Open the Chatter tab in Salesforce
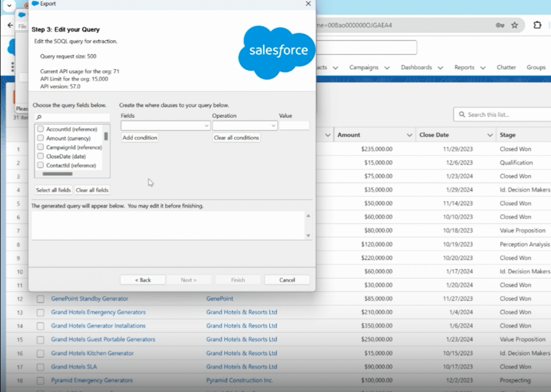This screenshot has height=392, width=551. coord(506,68)
